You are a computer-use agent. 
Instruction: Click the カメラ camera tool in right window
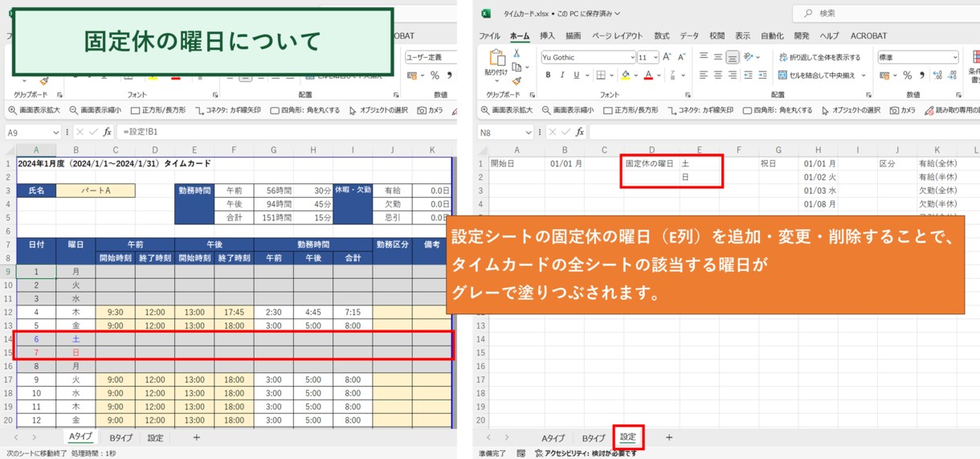click(903, 110)
